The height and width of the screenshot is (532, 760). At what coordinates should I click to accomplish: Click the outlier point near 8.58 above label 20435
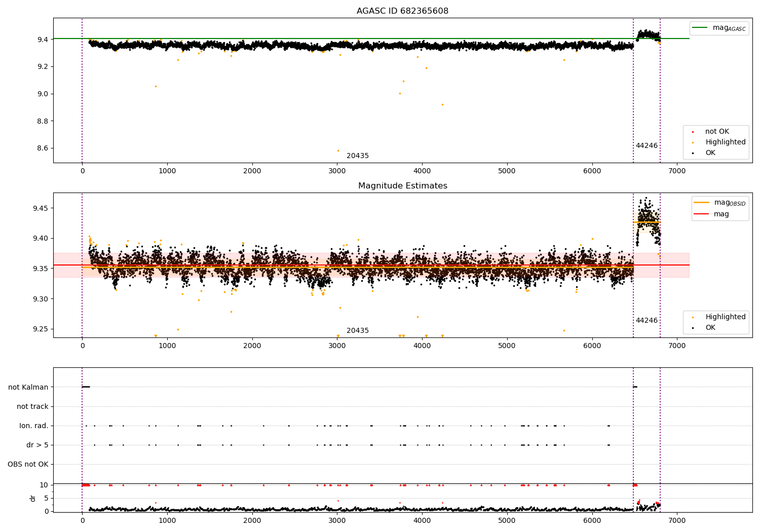[x=338, y=150]
